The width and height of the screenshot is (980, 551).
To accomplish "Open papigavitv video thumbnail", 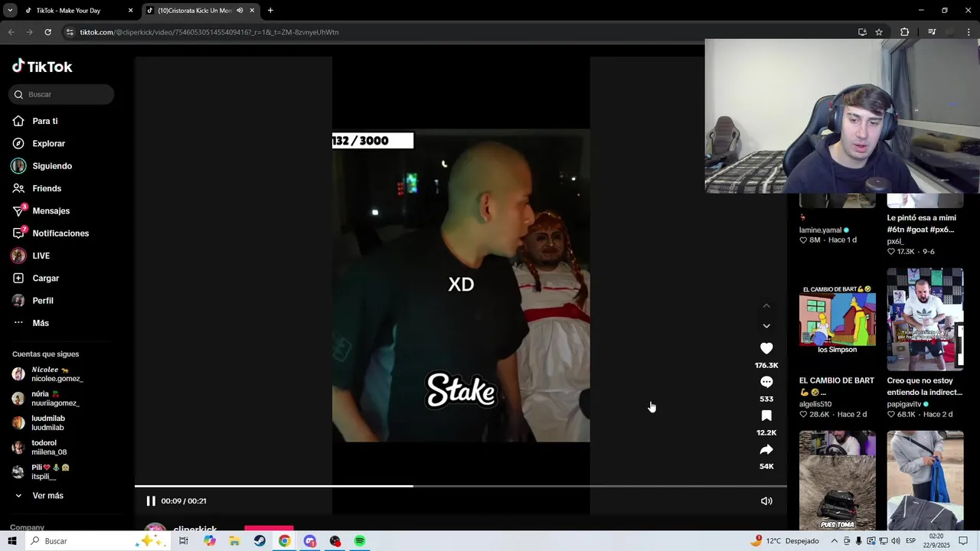I will 925,319.
